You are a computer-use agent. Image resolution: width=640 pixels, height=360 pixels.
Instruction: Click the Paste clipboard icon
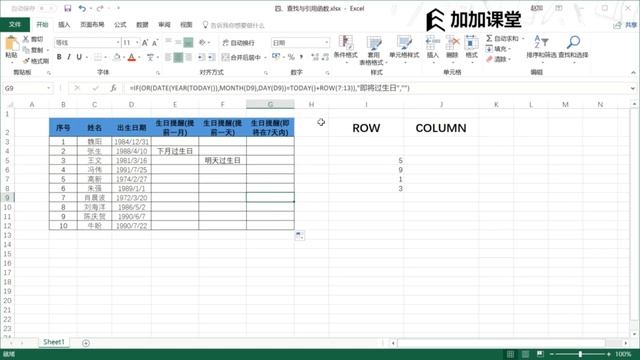coord(11,43)
